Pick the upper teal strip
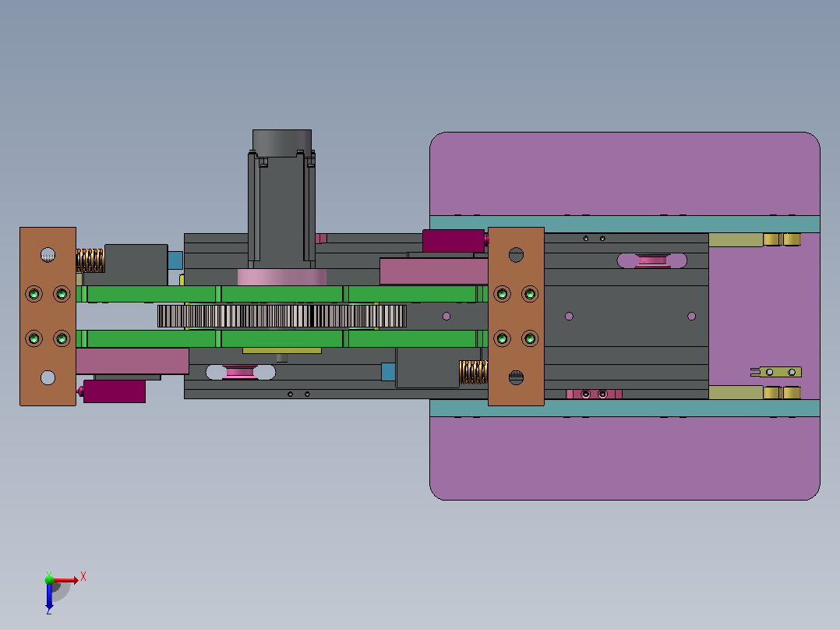The image size is (840, 630). coord(625,224)
